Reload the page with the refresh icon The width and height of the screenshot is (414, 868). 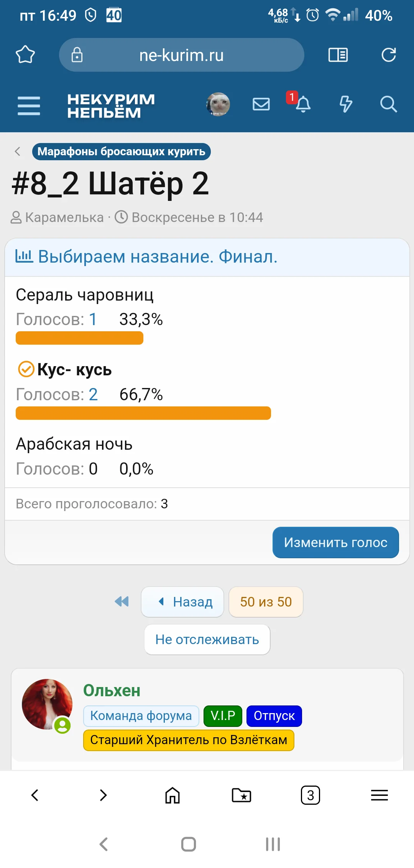389,55
